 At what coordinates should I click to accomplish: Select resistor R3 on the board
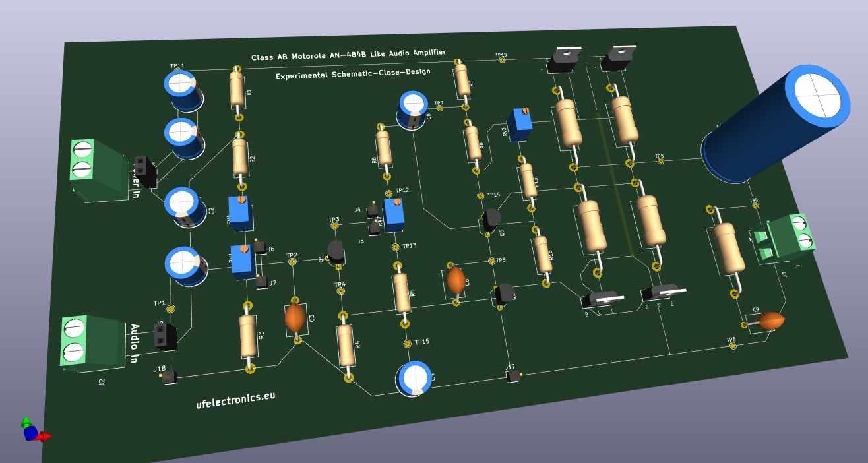[248, 336]
